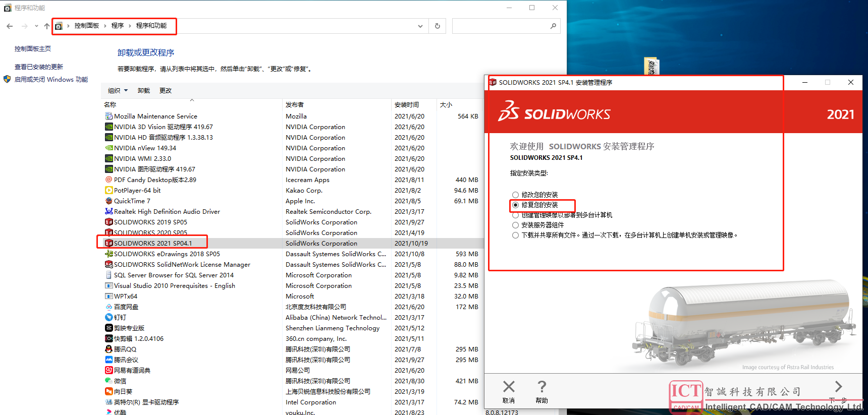Click the refresh icon beside address bar
868x415 pixels.
point(438,26)
